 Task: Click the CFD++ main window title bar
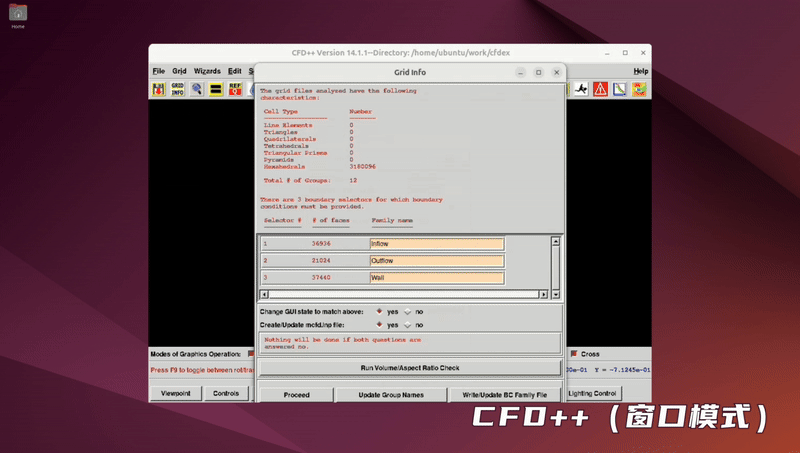401,53
